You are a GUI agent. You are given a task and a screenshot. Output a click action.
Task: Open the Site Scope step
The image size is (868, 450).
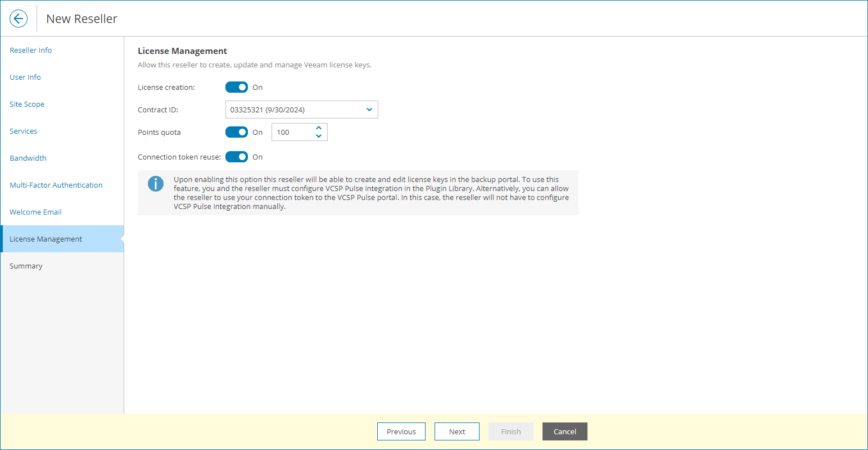[x=27, y=104]
